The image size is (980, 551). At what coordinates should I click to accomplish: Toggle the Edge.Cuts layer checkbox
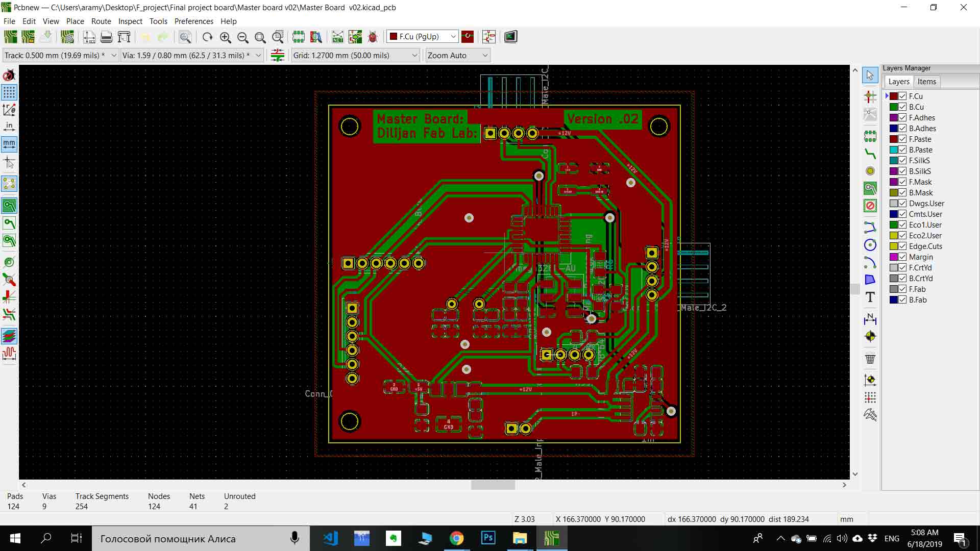click(902, 246)
